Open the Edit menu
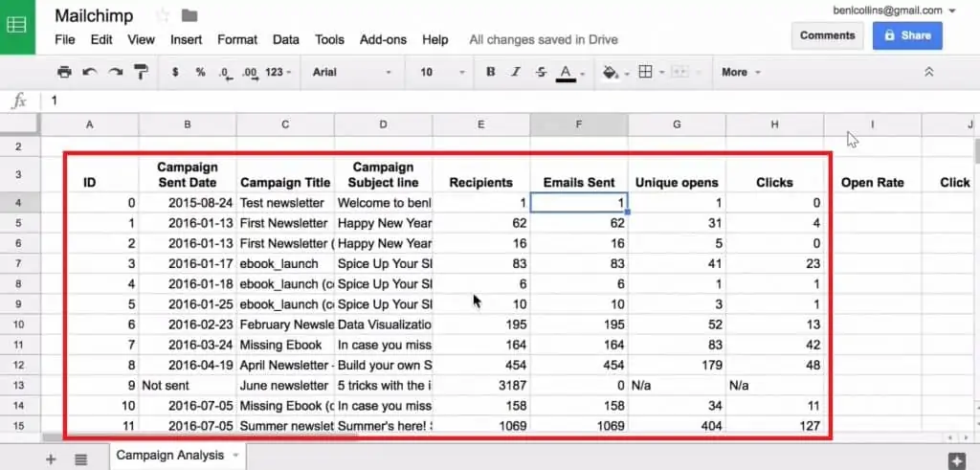This screenshot has height=470, width=980. [x=101, y=39]
